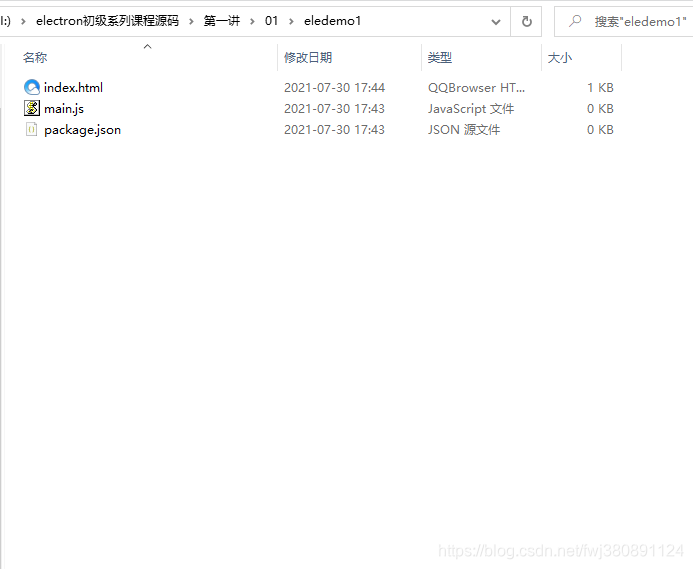Screen dimensions: 693x569
Task: Expand the chevron after the drive breadcrumb
Action: coord(23,21)
